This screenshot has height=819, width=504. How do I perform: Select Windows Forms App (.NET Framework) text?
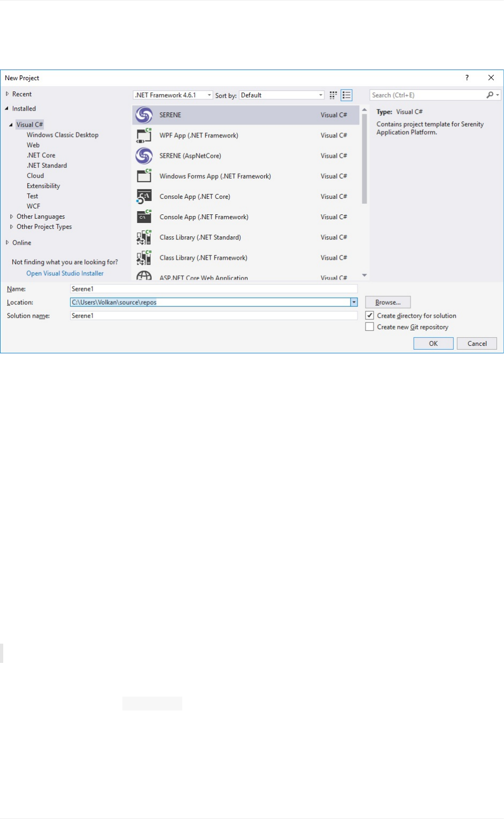215,176
